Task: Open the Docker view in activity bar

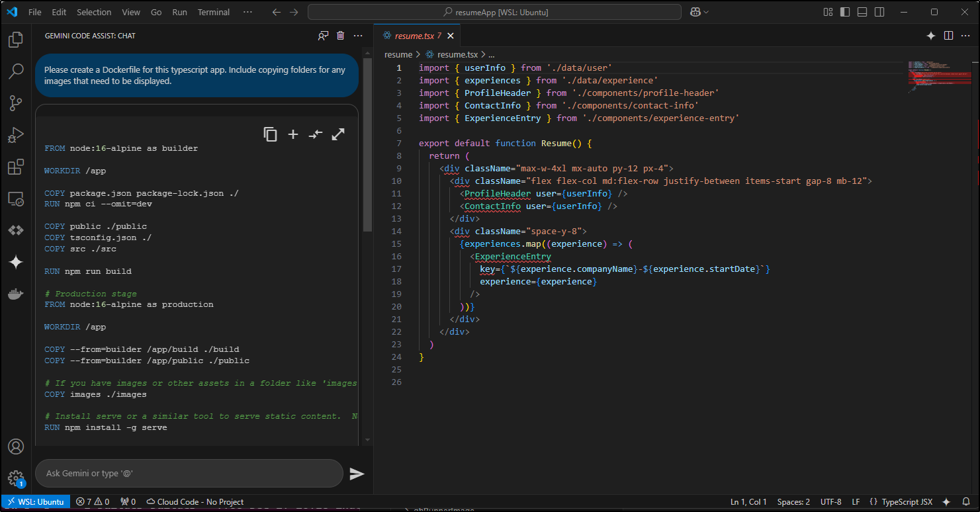Action: click(16, 294)
